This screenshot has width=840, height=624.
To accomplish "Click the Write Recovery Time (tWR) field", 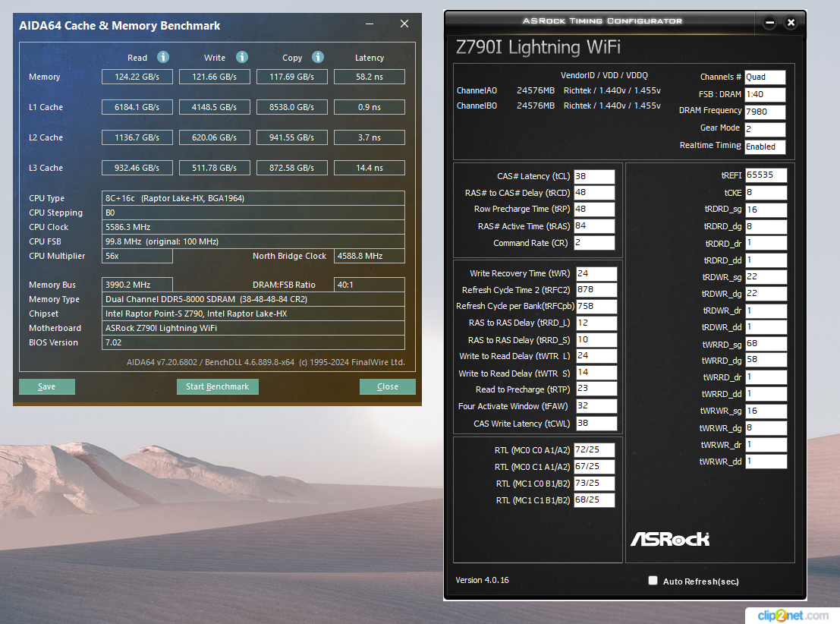I will click(x=596, y=273).
